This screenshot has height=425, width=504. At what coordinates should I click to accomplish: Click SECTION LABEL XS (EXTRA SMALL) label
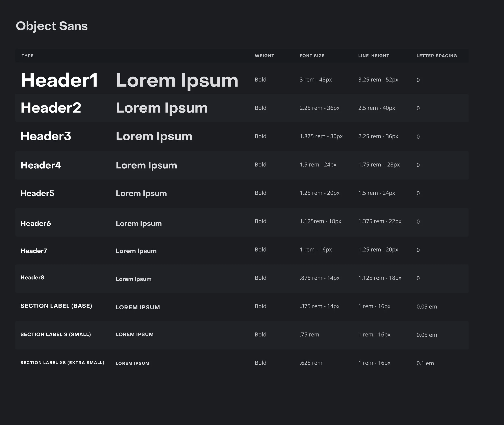pos(62,363)
